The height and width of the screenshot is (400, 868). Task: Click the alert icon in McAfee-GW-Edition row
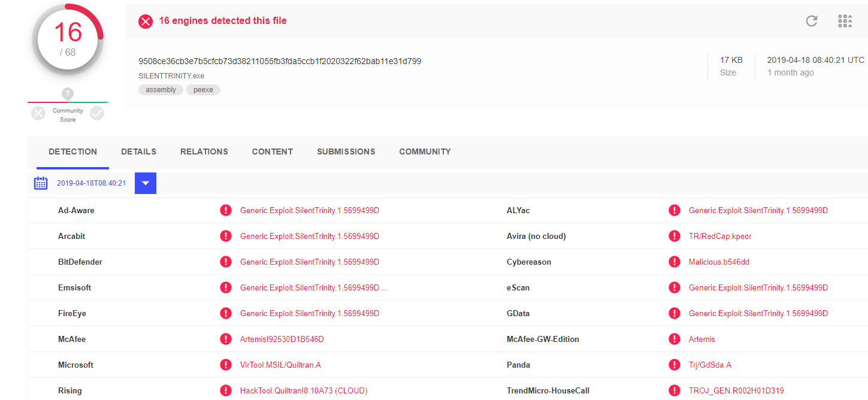[675, 339]
